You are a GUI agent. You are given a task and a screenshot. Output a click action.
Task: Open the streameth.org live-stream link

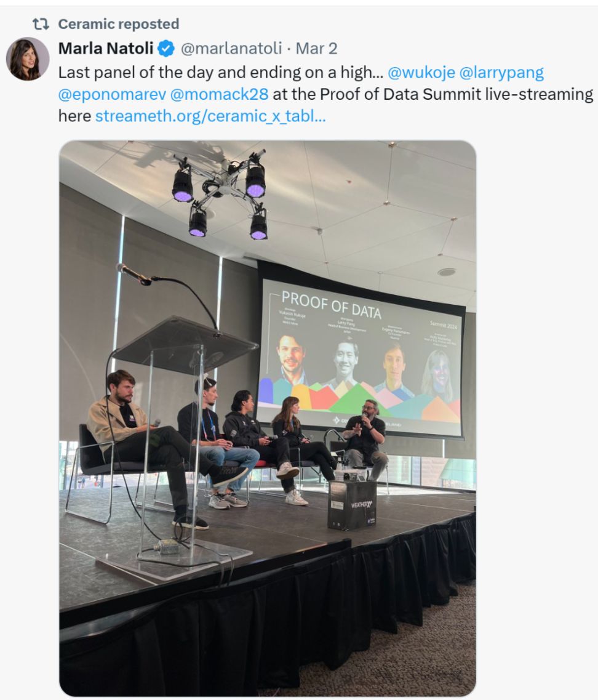pyautogui.click(x=210, y=116)
